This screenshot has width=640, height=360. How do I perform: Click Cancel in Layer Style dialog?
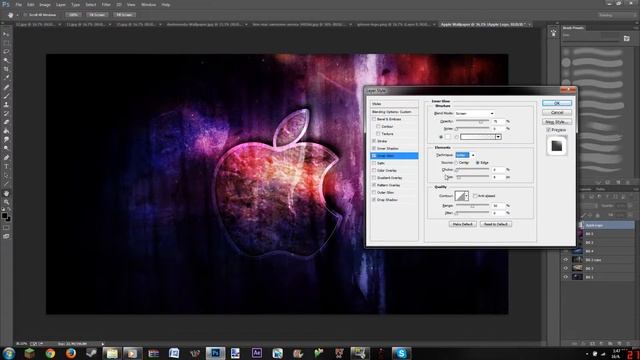pyautogui.click(x=557, y=113)
